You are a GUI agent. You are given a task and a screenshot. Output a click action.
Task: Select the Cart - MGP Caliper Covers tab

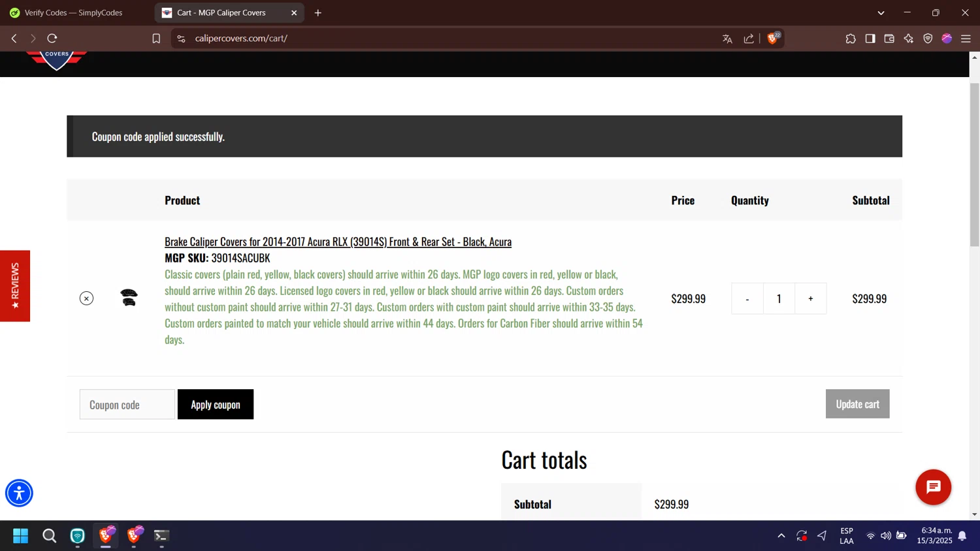(x=221, y=12)
